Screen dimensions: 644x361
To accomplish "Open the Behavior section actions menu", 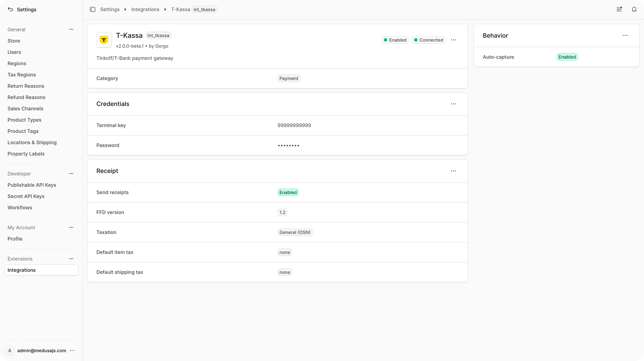I will coord(625,35).
